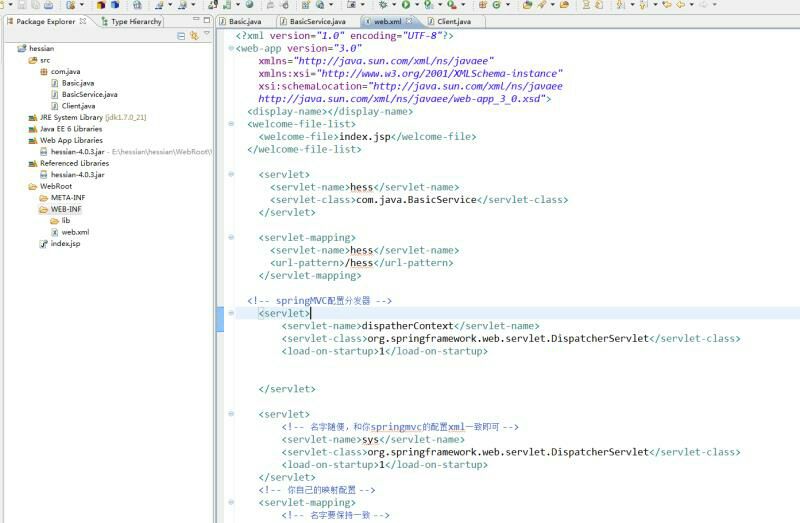This screenshot has width=800, height=523.
Task: Click the Print icon in the toolbar
Action: [x=49, y=5]
